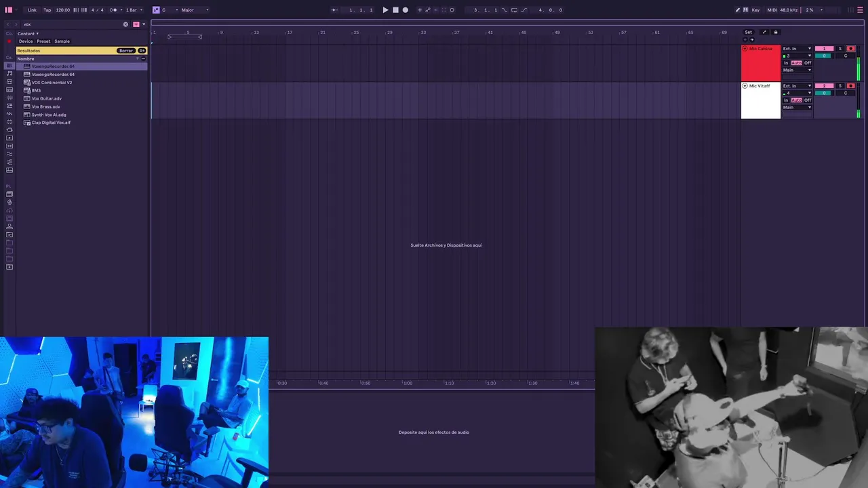This screenshot has width=868, height=488.
Task: Solo the Mic Cabina track
Action: [x=840, y=49]
